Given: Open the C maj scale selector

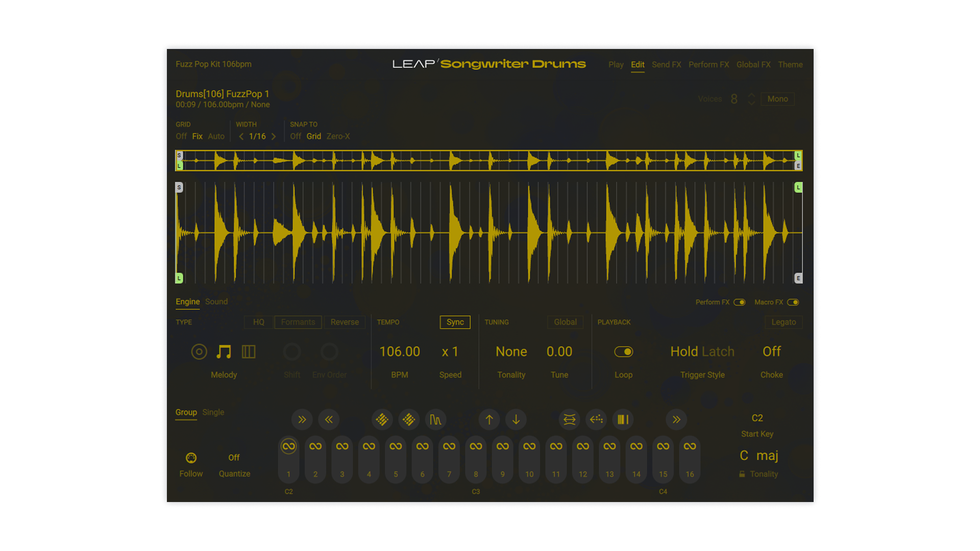Looking at the screenshot, I should (759, 455).
